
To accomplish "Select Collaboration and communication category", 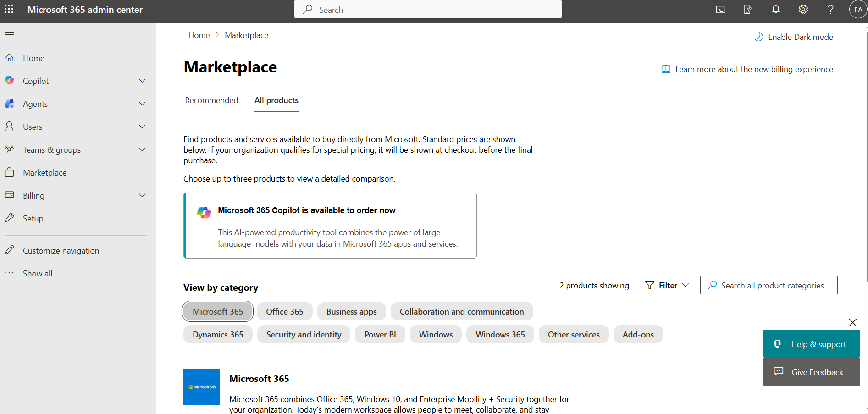I will (462, 311).
